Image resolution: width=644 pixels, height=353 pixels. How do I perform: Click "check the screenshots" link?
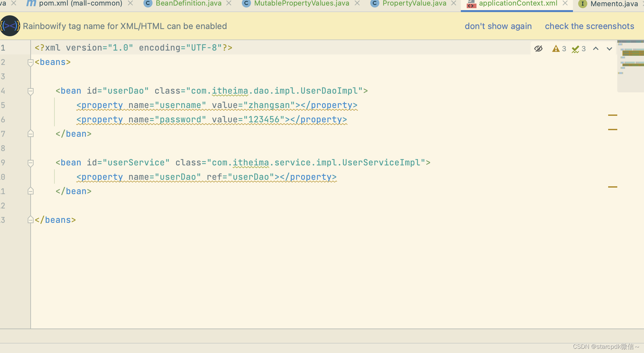(x=589, y=26)
